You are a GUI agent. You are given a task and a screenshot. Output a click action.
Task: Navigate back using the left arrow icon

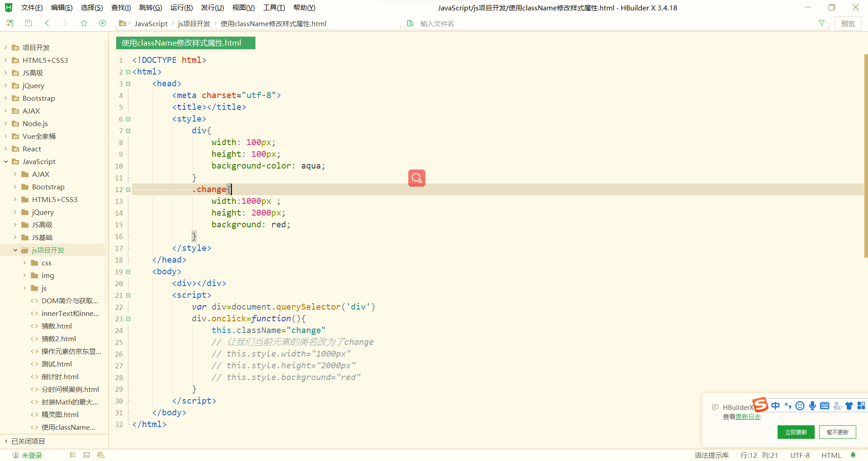coord(47,23)
